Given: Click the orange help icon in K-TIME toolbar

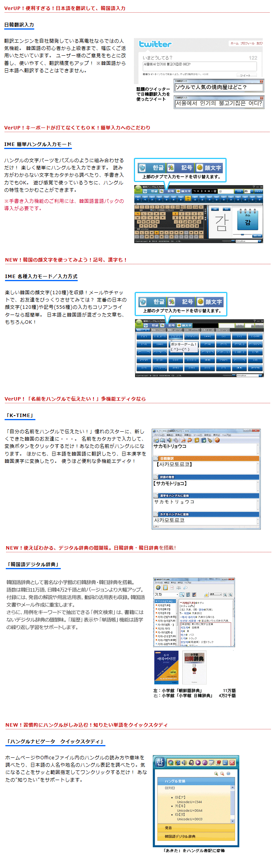Looking at the screenshot, I should coord(217,440).
